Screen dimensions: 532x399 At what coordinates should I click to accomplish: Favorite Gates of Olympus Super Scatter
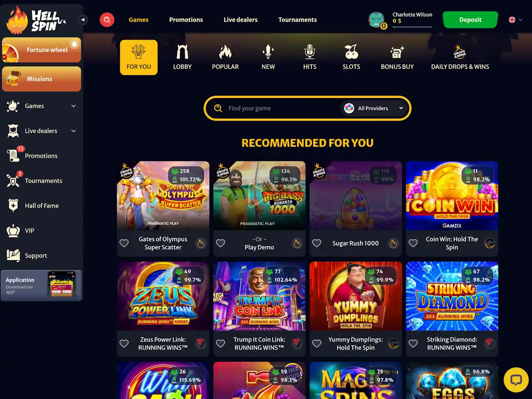(124, 243)
